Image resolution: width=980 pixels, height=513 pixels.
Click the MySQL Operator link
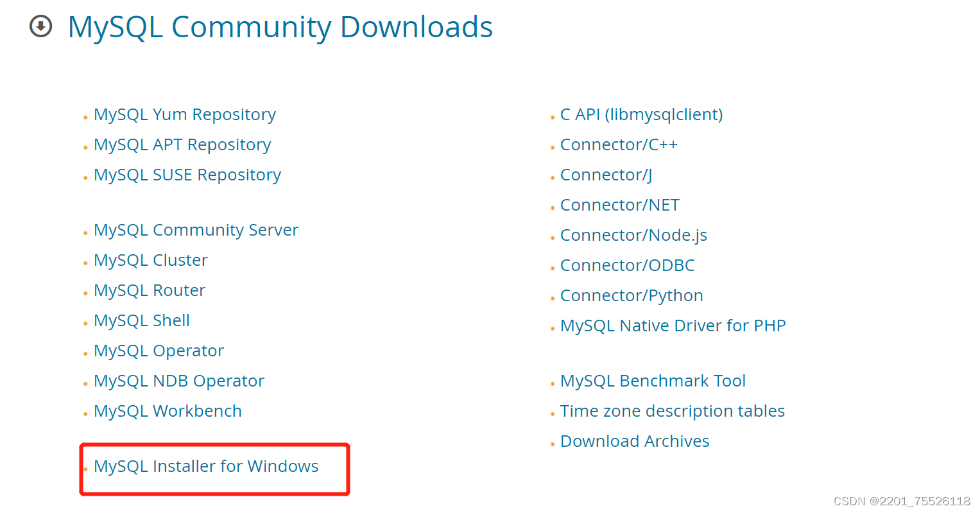tap(159, 351)
